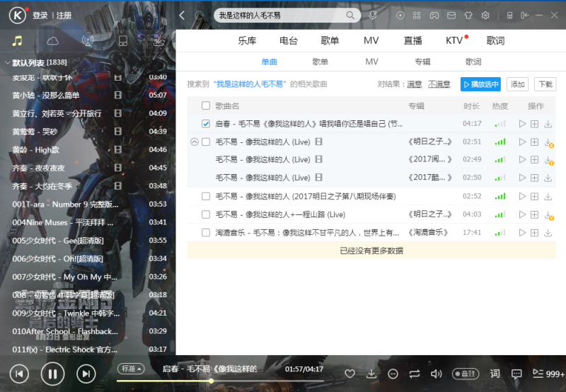Click the search magnifier icon
The height and width of the screenshot is (392, 566).
pos(350,15)
